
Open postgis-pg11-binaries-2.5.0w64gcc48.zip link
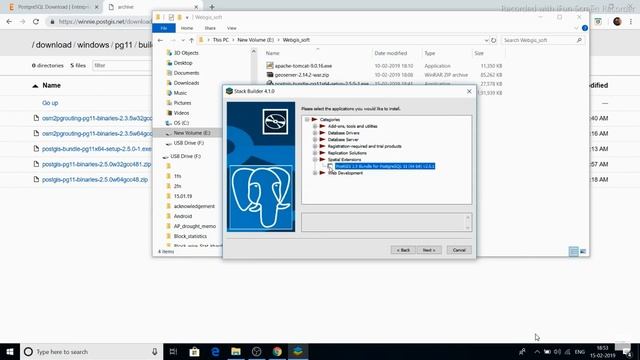(x=95, y=180)
